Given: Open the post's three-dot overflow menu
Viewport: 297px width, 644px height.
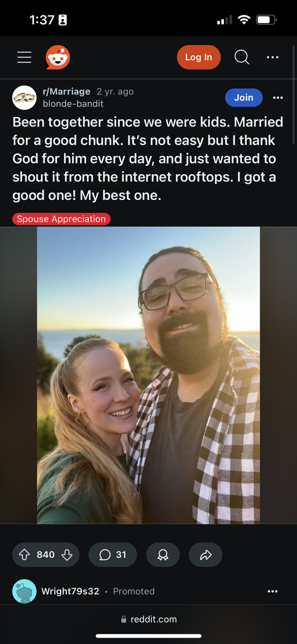Looking at the screenshot, I should pos(278,98).
